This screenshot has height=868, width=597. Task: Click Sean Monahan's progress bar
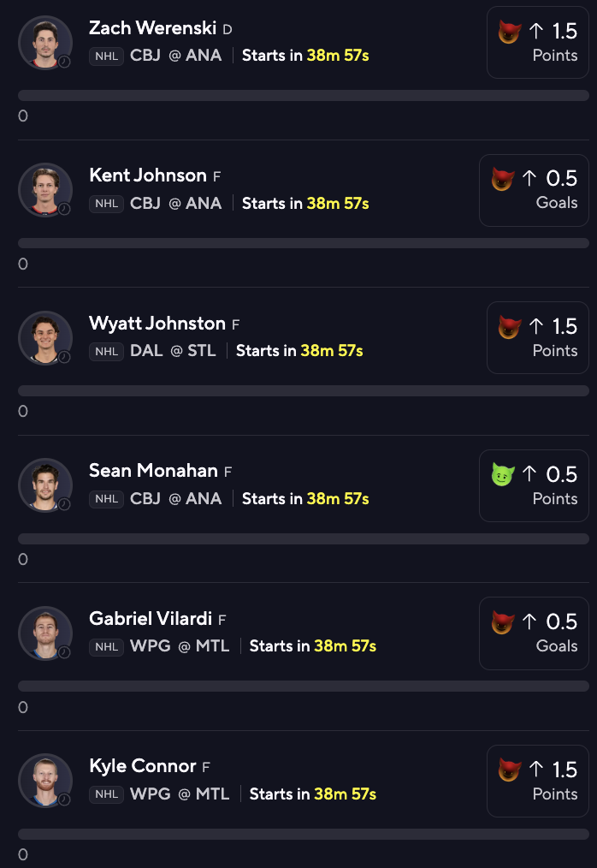pyautogui.click(x=303, y=538)
